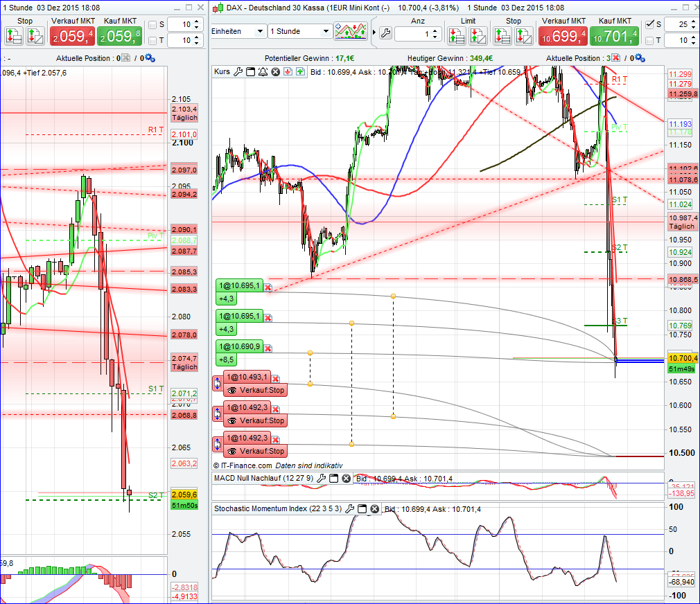Open the 1 Stunde timeframe dropdown
This screenshot has width=700, height=604.
click(299, 31)
